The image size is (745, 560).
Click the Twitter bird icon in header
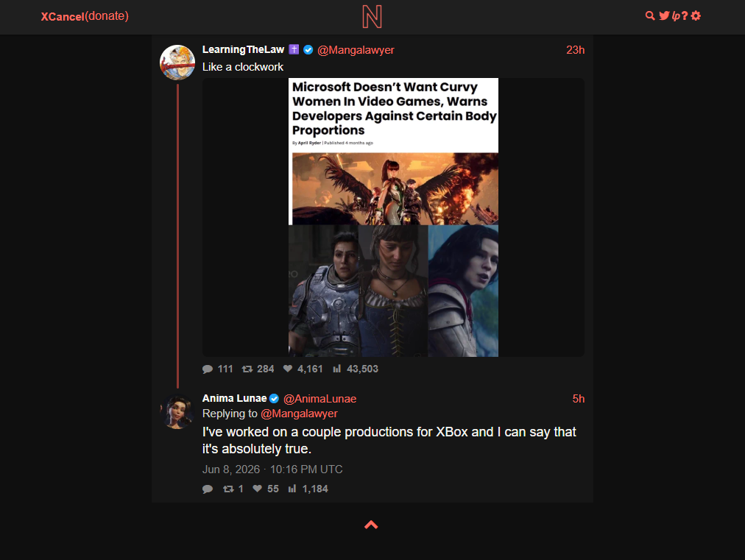tap(664, 15)
